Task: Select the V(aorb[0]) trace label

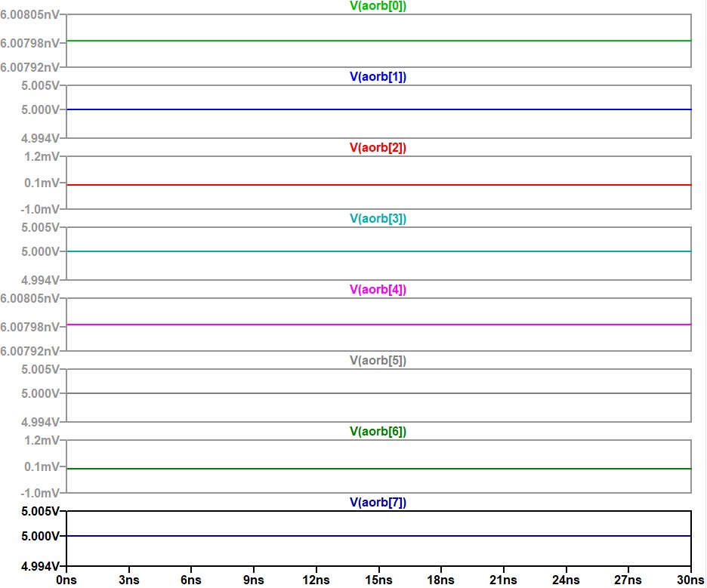Action: point(378,6)
